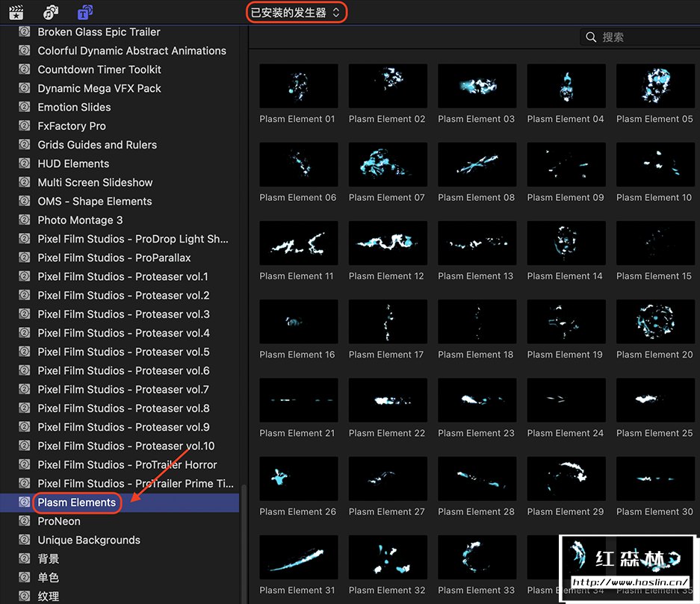
Task: Click the icon beside Proteaser vol.1
Action: point(25,276)
